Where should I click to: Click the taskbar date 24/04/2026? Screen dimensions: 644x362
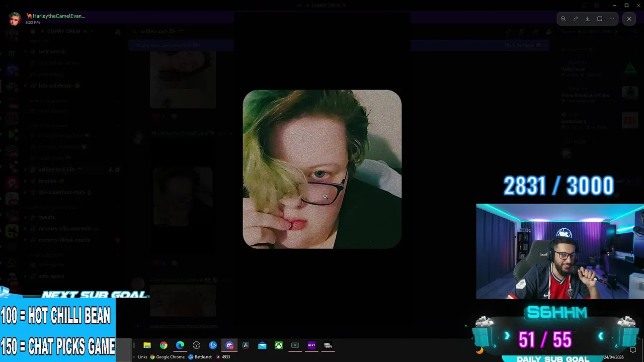click(x=613, y=357)
